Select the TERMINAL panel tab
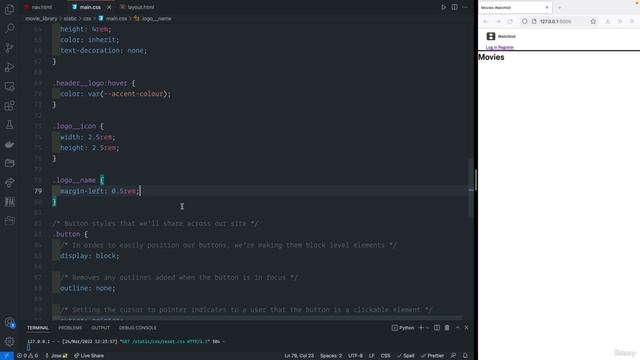Screen dimensions: 640x360 click(38, 328)
